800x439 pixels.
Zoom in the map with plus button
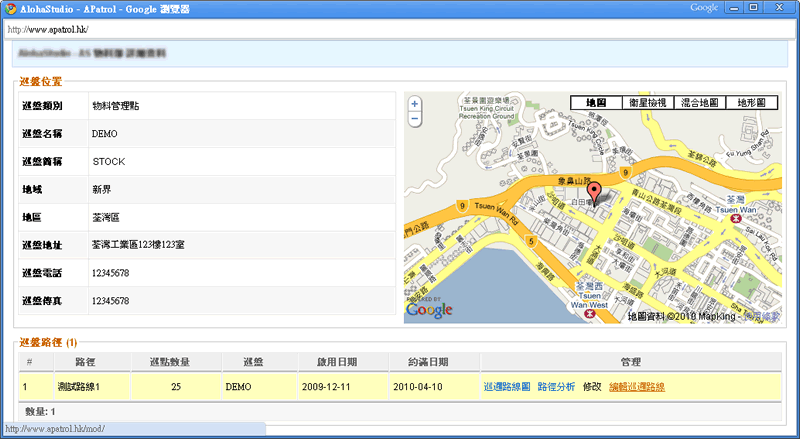click(x=415, y=104)
